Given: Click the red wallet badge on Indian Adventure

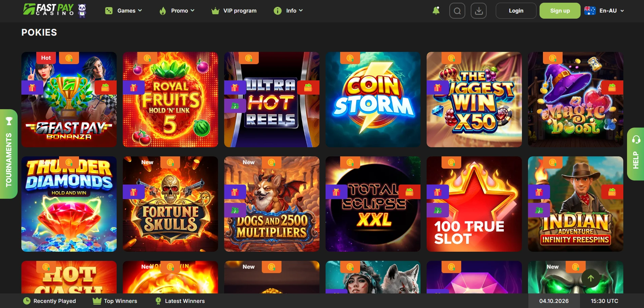Looking at the screenshot, I should coord(612,192).
